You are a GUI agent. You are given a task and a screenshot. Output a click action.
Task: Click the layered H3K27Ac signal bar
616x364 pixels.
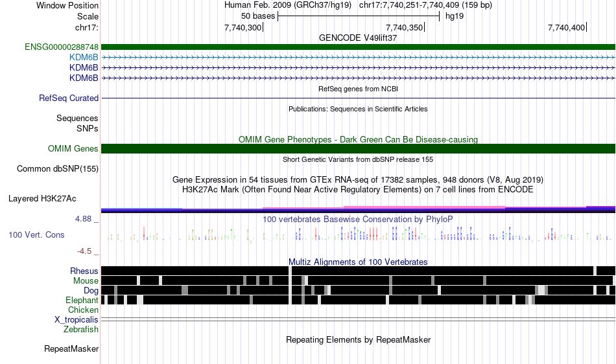(x=359, y=209)
